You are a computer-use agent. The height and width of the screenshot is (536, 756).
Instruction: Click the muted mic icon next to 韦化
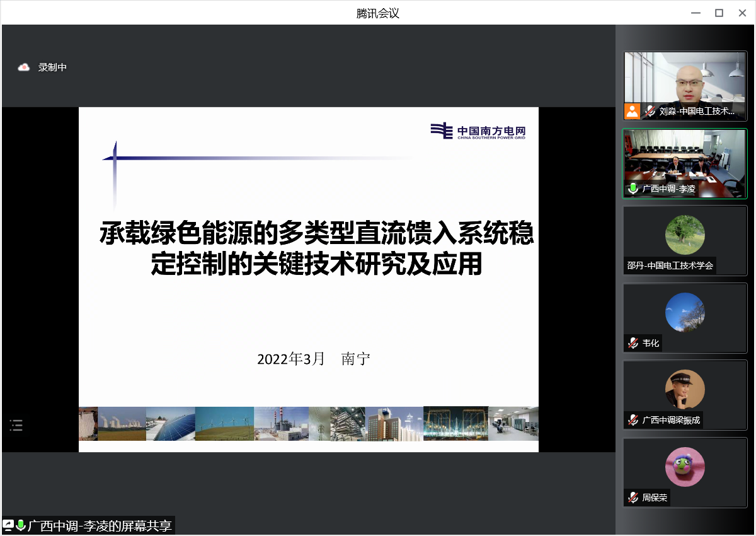[633, 343]
